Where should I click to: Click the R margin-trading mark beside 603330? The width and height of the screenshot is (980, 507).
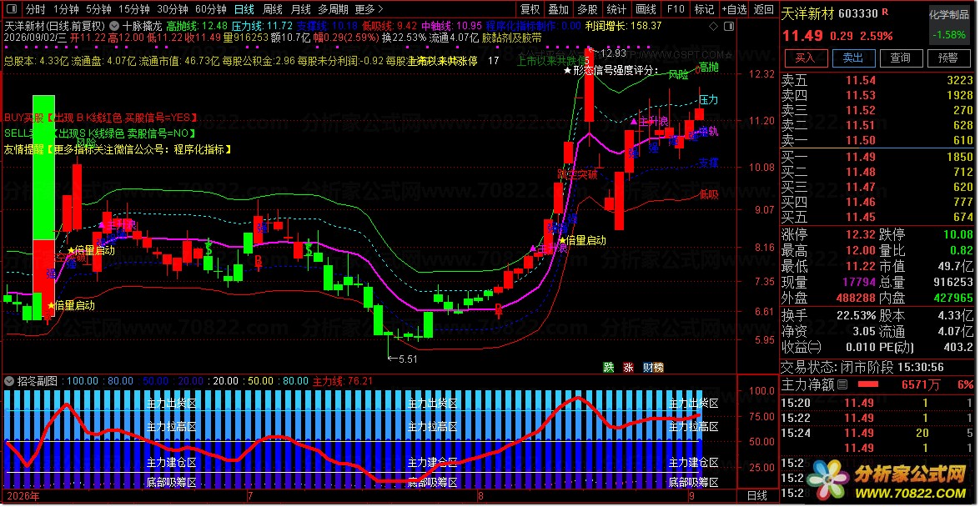pos(884,13)
